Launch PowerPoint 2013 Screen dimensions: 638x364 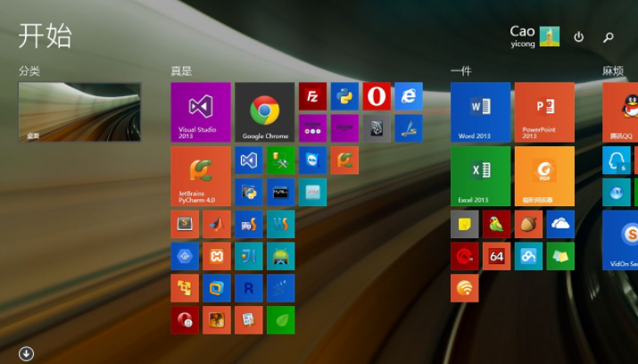click(544, 112)
